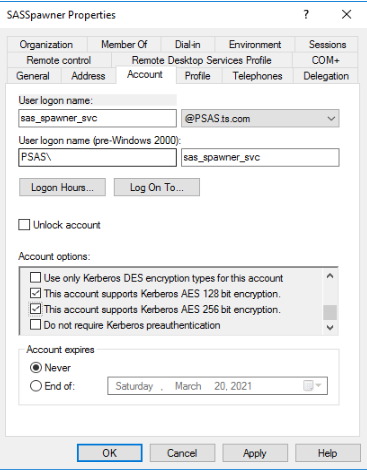Switch to the Organization tab
This screenshot has height=472, width=367.
[46, 44]
